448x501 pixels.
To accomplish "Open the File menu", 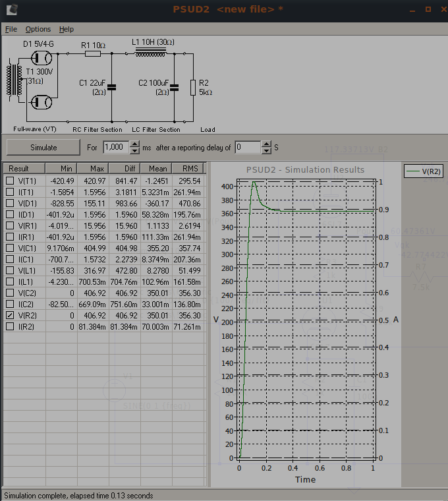I will (11, 29).
